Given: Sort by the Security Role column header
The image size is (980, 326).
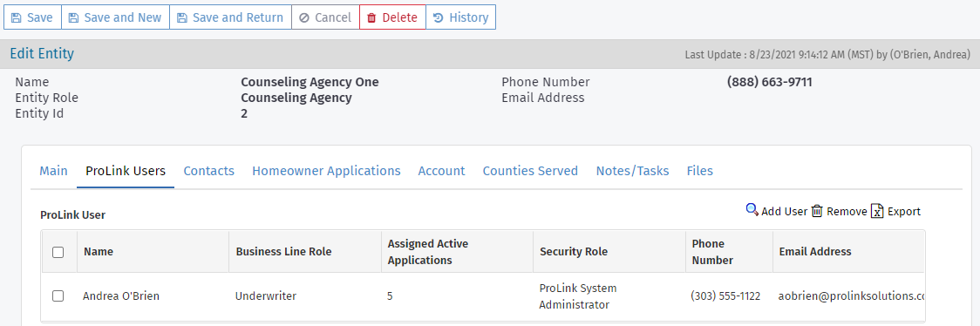Looking at the screenshot, I should [x=574, y=252].
